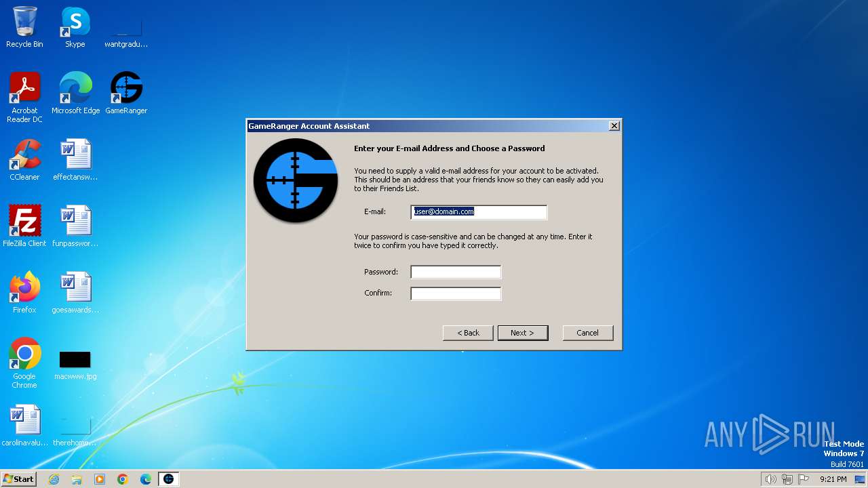Screen dimensions: 868x488
Task: Open the Recycle Bin desktop icon
Action: 24,27
